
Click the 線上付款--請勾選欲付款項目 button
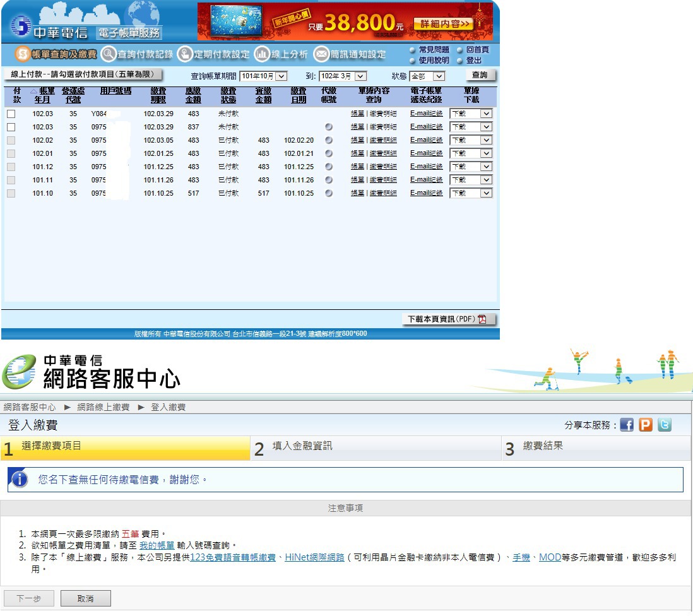point(83,74)
